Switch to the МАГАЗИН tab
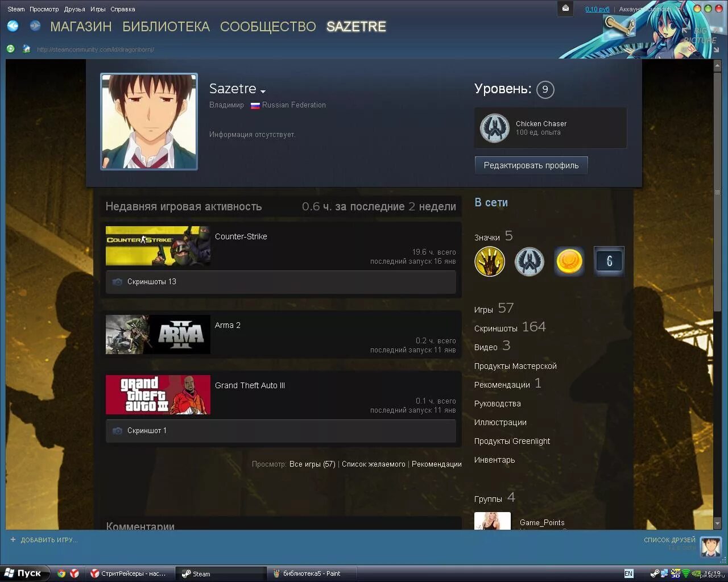Screen dimensions: 728x582 (81, 27)
